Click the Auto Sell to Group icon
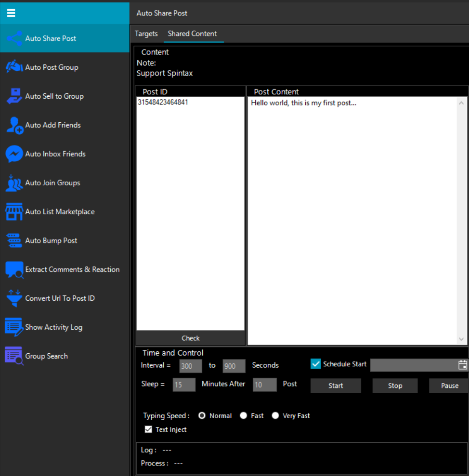The image size is (469, 476). [x=14, y=96]
